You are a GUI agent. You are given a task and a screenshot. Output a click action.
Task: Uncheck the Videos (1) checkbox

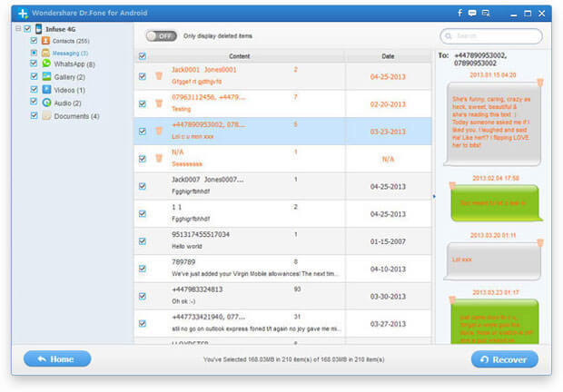pyautogui.click(x=34, y=89)
